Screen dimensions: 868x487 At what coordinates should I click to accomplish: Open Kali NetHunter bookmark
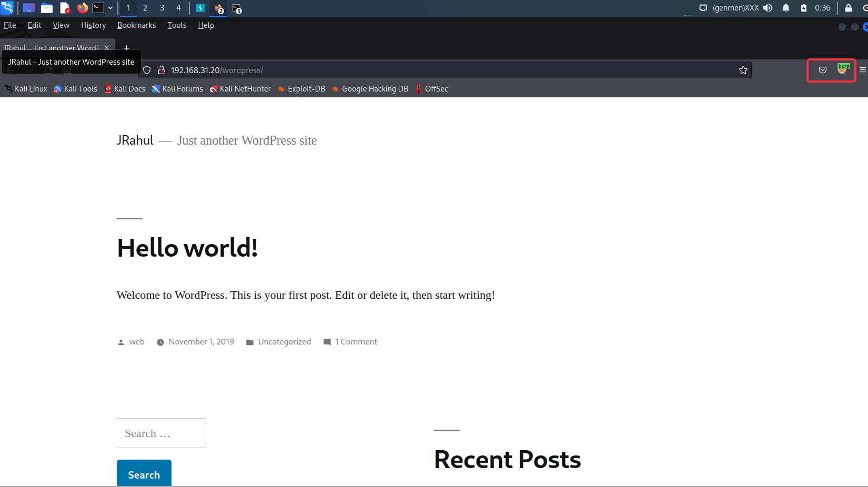click(240, 89)
